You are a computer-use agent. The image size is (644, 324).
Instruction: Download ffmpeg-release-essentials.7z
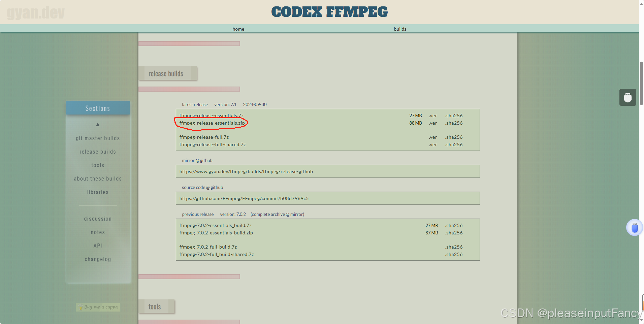(212, 116)
